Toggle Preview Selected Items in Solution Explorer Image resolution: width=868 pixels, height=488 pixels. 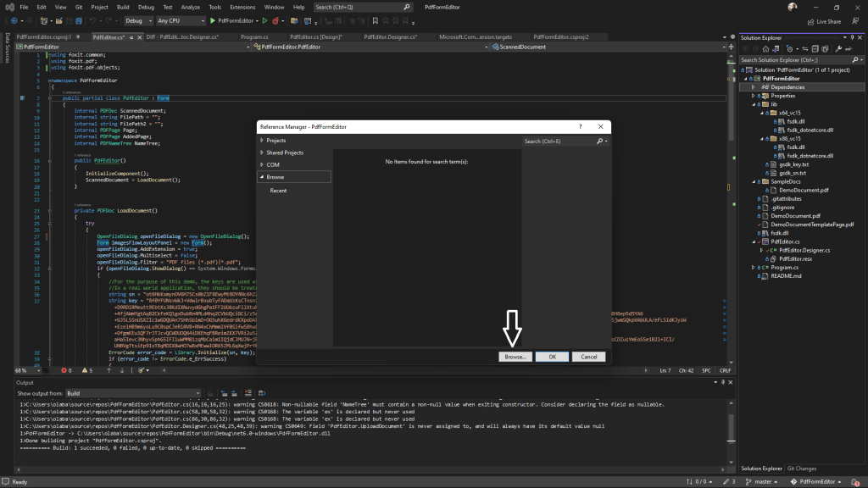point(849,48)
